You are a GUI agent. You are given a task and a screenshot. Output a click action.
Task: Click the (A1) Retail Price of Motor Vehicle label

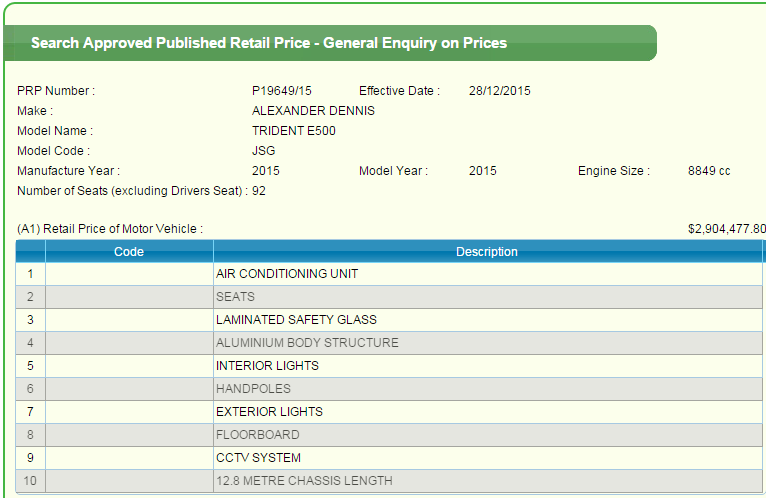coord(110,229)
